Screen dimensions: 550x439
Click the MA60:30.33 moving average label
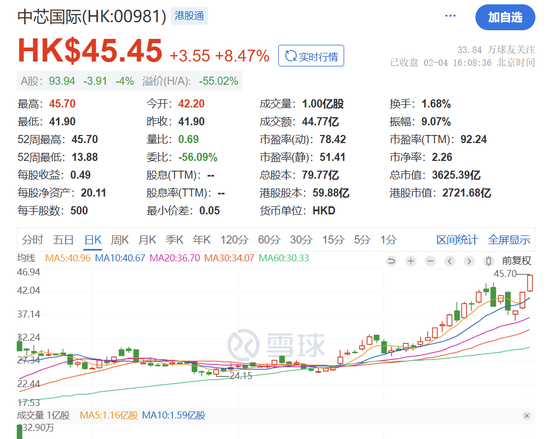pos(284,258)
